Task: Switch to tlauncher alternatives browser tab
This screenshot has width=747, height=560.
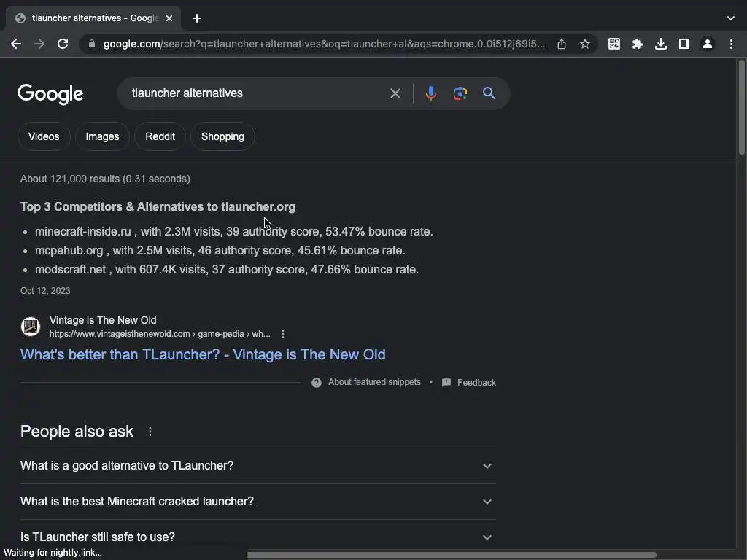Action: [93, 18]
